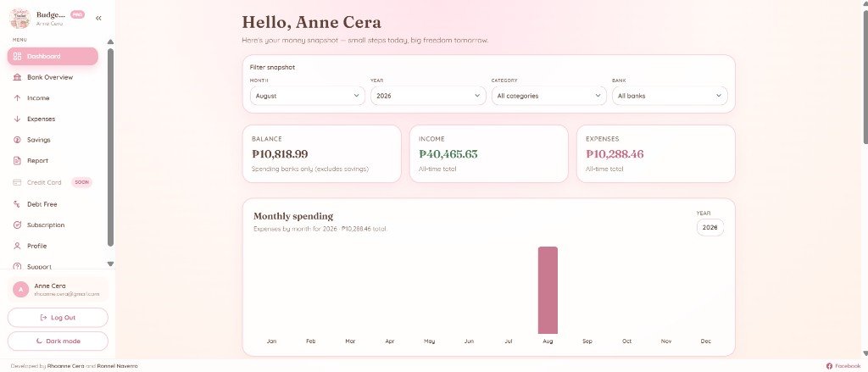Viewport: 868px width, 372px height.
Task: Click the August spending bar in chart
Action: 548,290
